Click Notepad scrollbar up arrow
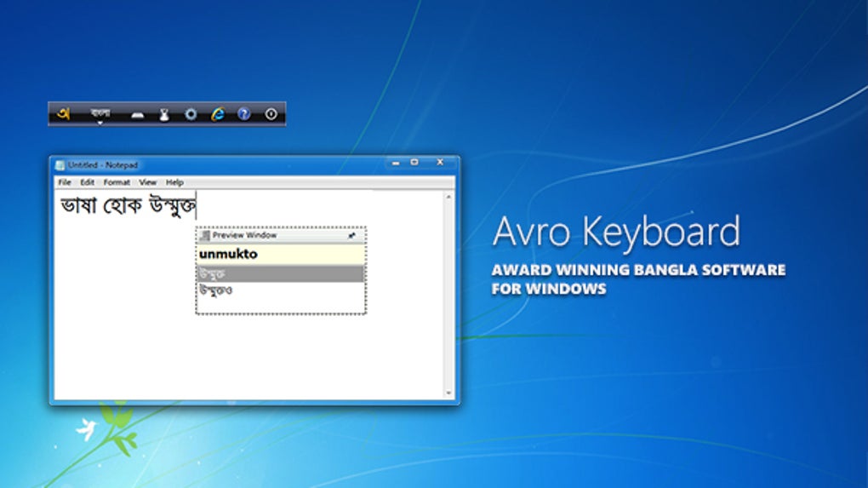Viewport: 868px width, 488px height. pos(448,197)
